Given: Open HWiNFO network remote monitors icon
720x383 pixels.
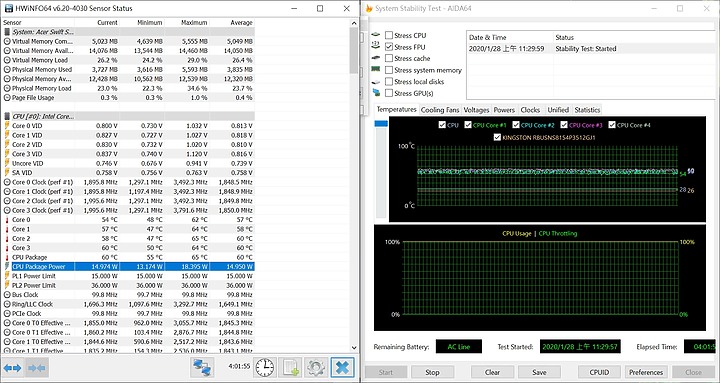Looking at the screenshot, I should click(x=202, y=368).
